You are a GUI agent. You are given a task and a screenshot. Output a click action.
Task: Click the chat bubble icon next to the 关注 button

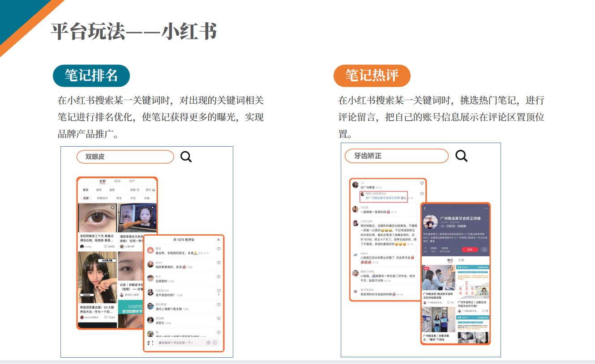pyautogui.click(x=485, y=250)
